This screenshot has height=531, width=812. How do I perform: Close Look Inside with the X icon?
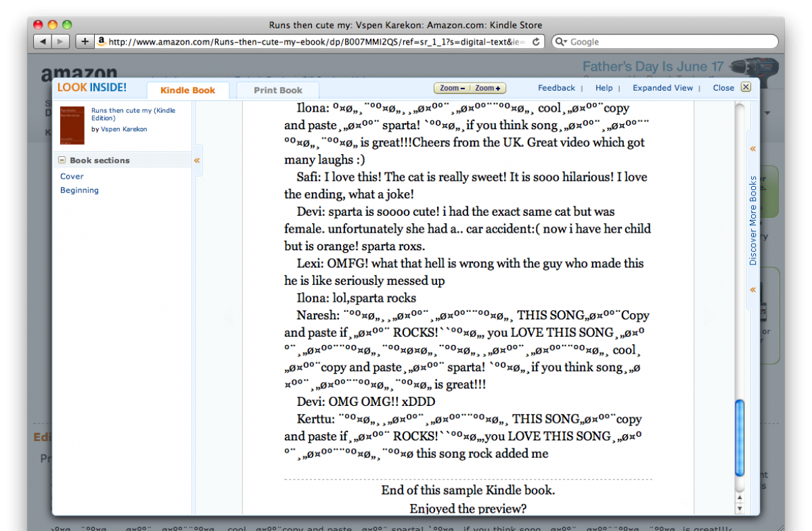click(x=745, y=87)
